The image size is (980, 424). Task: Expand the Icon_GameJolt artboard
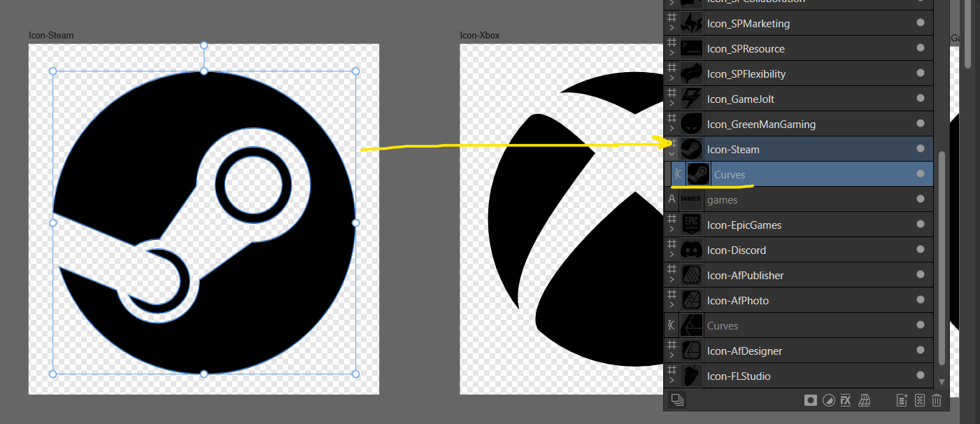point(672,104)
